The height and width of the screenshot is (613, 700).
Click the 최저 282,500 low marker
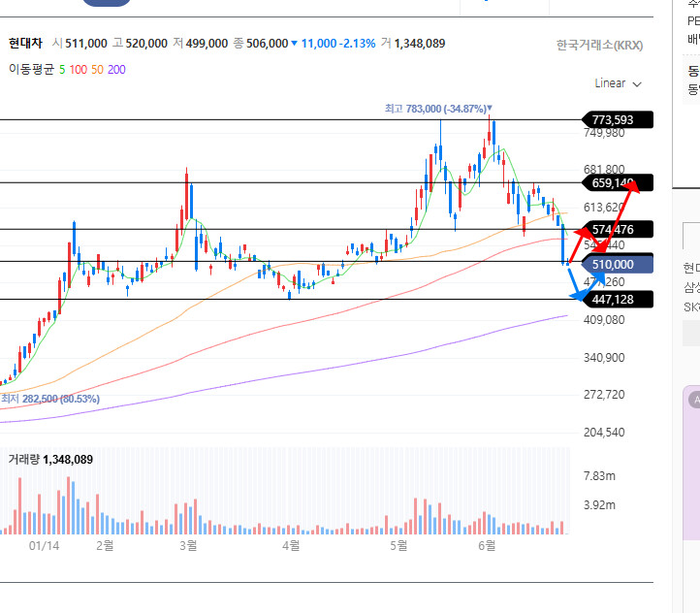click(50, 399)
